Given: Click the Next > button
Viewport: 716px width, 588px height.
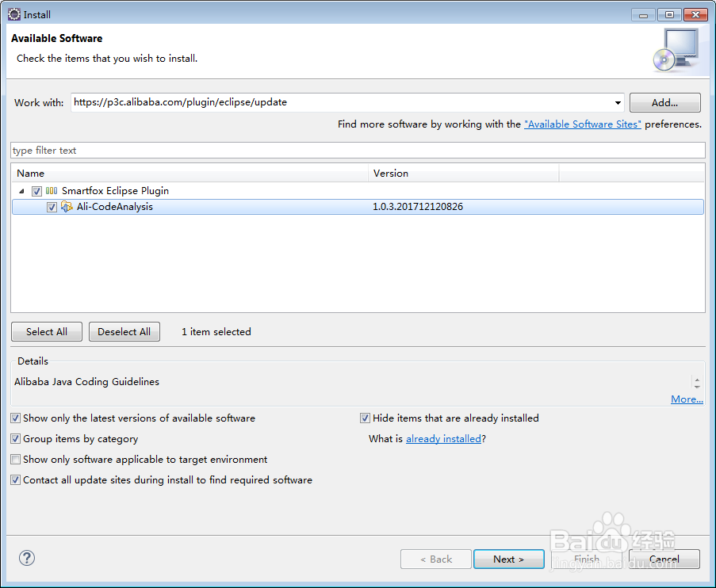Looking at the screenshot, I should pyautogui.click(x=509, y=559).
